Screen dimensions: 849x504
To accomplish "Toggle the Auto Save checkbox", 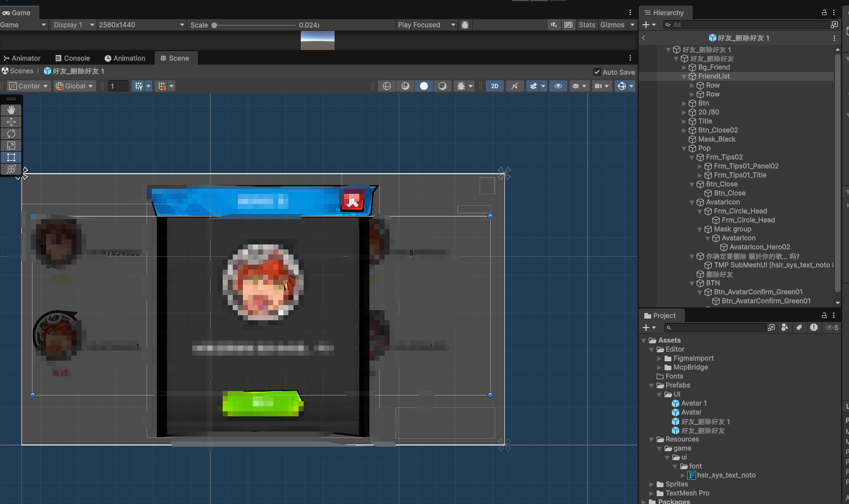I will pos(597,72).
